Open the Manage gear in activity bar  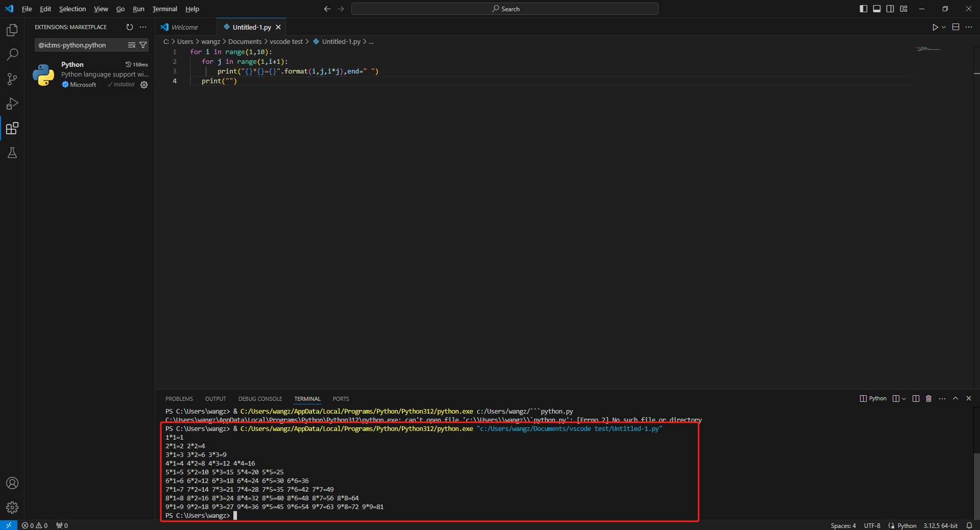(x=12, y=508)
